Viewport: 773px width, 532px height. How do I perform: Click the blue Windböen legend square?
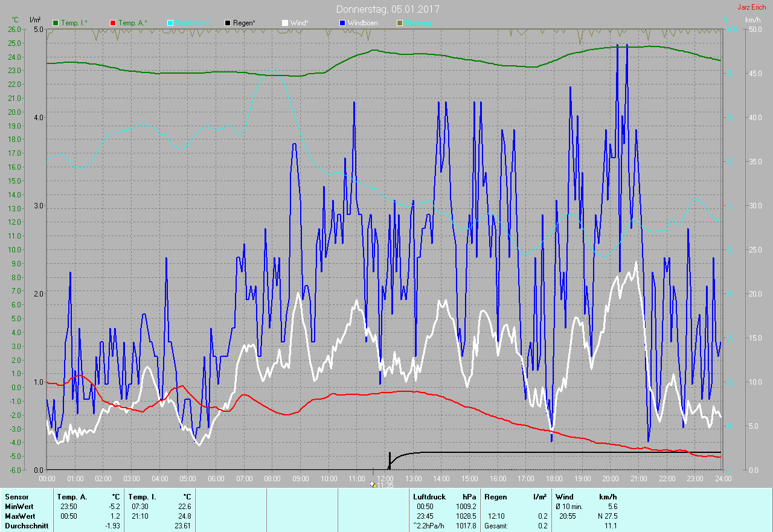click(342, 23)
